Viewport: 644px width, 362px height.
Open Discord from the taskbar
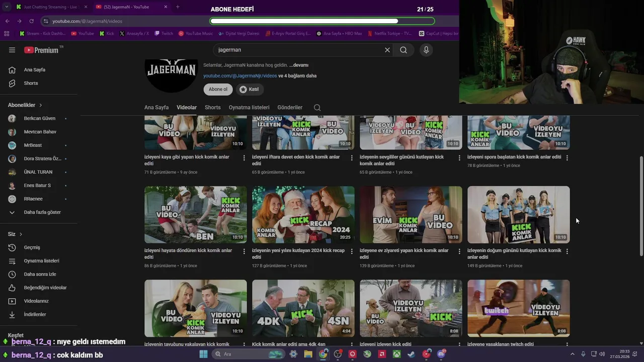click(x=441, y=354)
